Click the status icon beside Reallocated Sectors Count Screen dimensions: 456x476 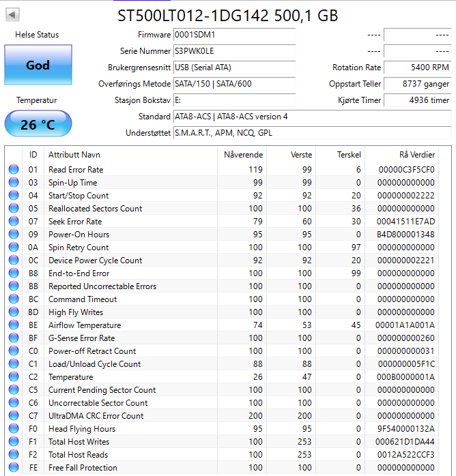[x=14, y=209]
